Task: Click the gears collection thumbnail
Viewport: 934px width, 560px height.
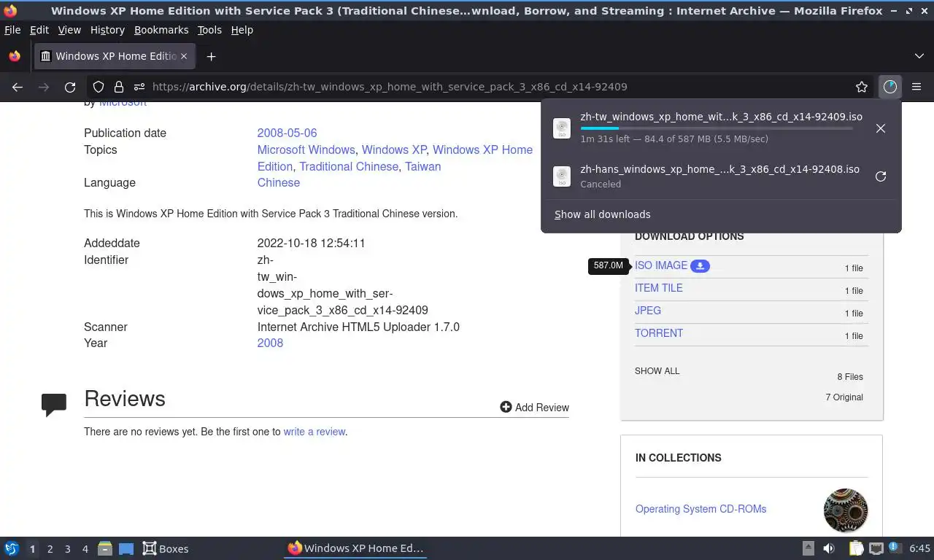Action: click(x=846, y=510)
